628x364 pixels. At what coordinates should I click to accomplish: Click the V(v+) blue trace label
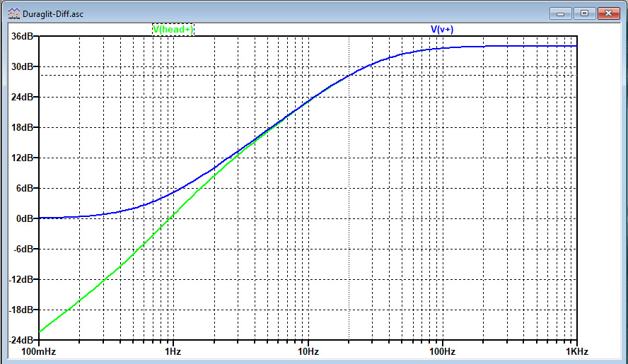pyautogui.click(x=442, y=30)
